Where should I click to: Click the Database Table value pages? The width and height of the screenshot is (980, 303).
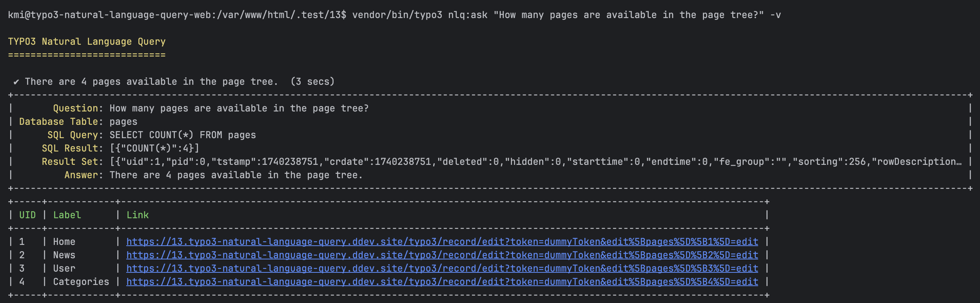pos(123,122)
